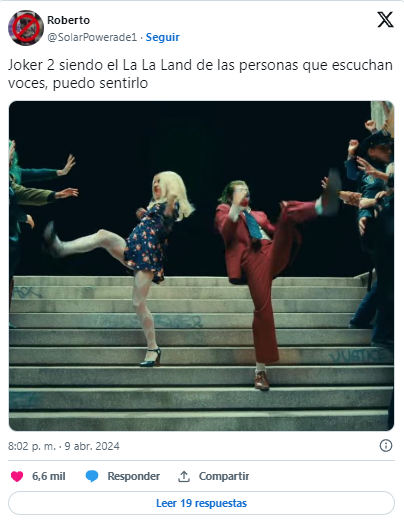This screenshot has width=404, height=520.
Task: Open the tweet info circle icon
Action: pos(386,446)
